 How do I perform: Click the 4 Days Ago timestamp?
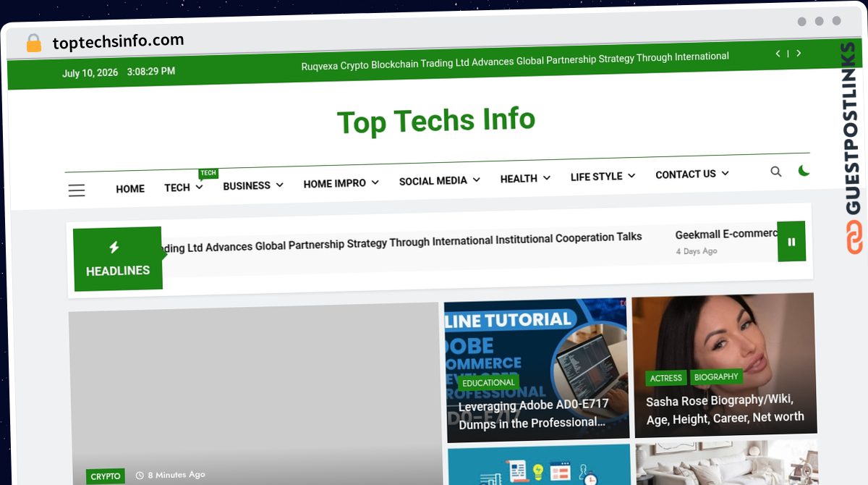697,251
